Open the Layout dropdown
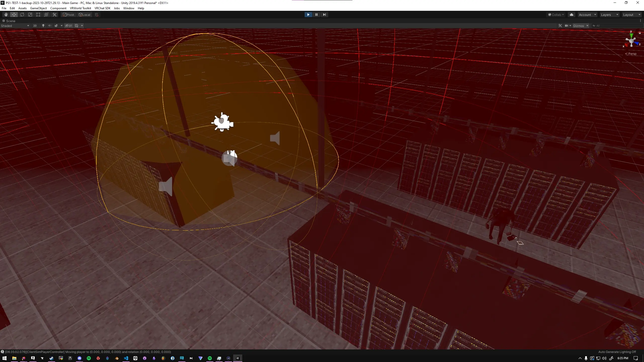The height and width of the screenshot is (362, 644). tap(631, 15)
